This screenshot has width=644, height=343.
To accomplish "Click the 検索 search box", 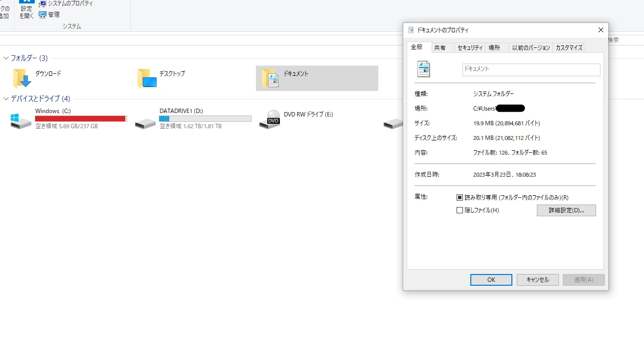I will [x=625, y=40].
